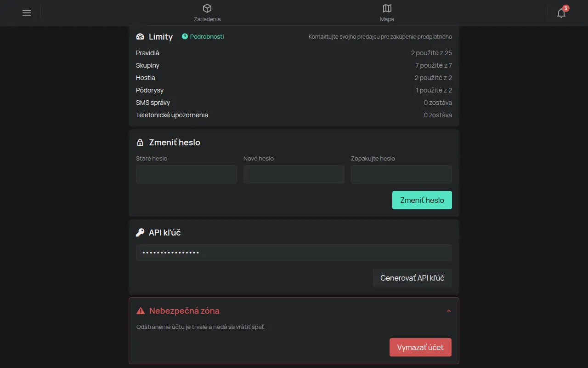Focus the Nové heslo field

click(294, 174)
